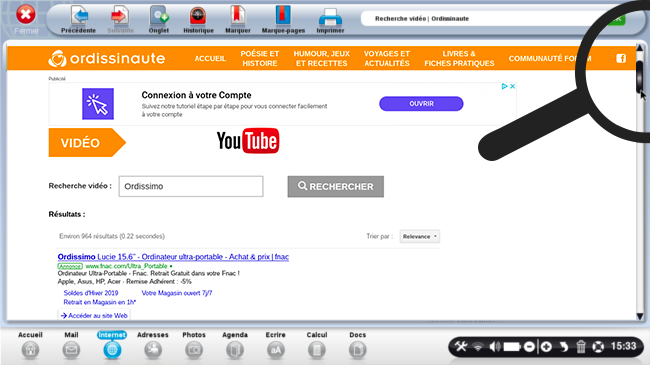Open the Agenda app
Viewport: 650px width, 365px height.
coord(235,345)
